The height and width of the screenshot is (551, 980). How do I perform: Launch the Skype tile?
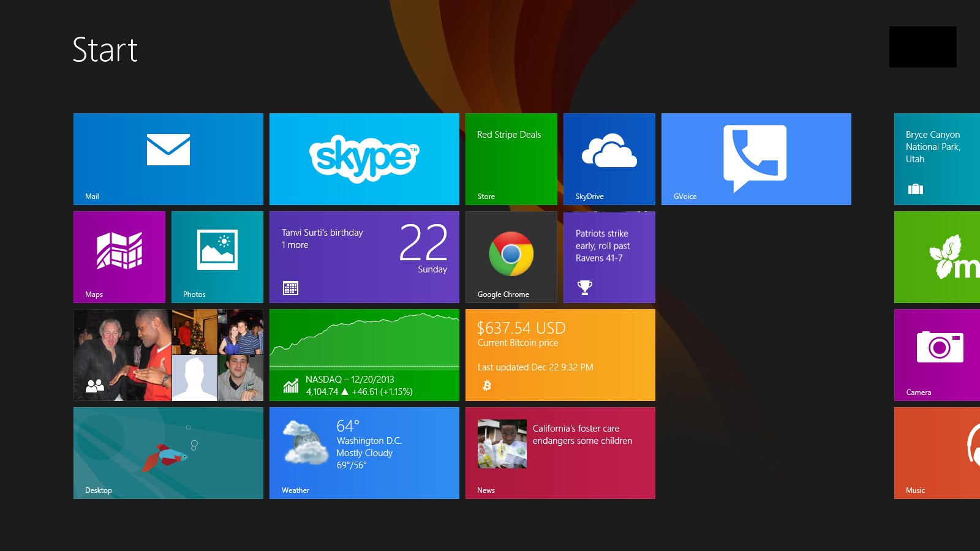pos(364,159)
